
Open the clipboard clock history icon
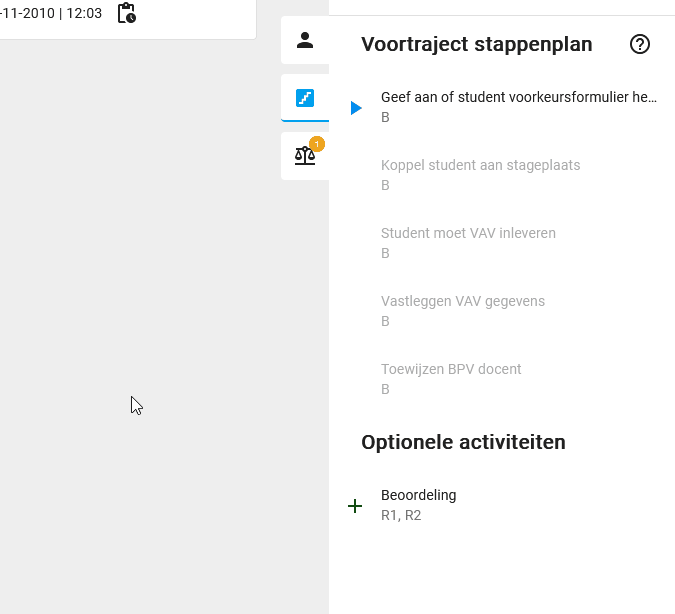(127, 13)
